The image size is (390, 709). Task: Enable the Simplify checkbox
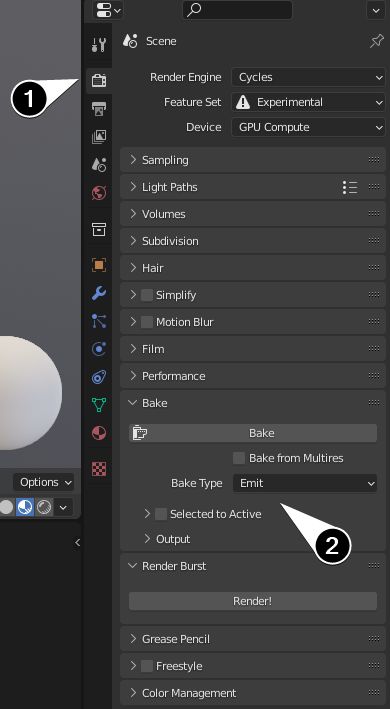(x=147, y=295)
